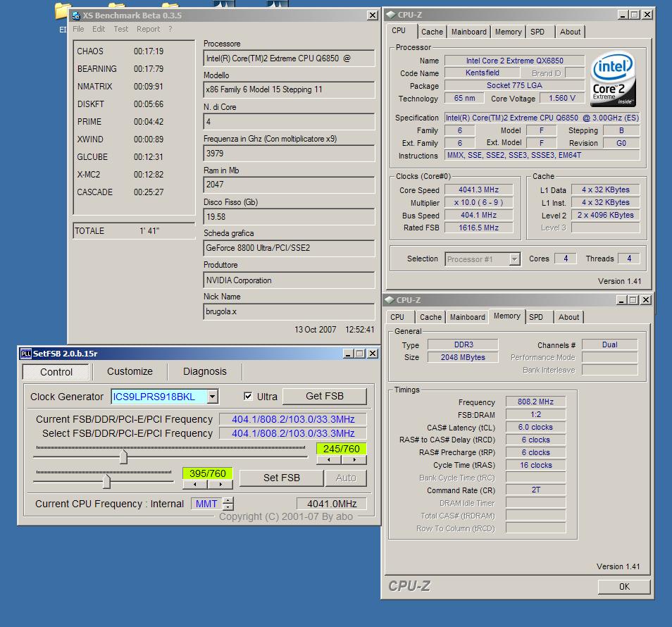This screenshot has width=672, height=627.
Task: Switch to SPD tab in lower CPU-Z
Action: point(536,317)
